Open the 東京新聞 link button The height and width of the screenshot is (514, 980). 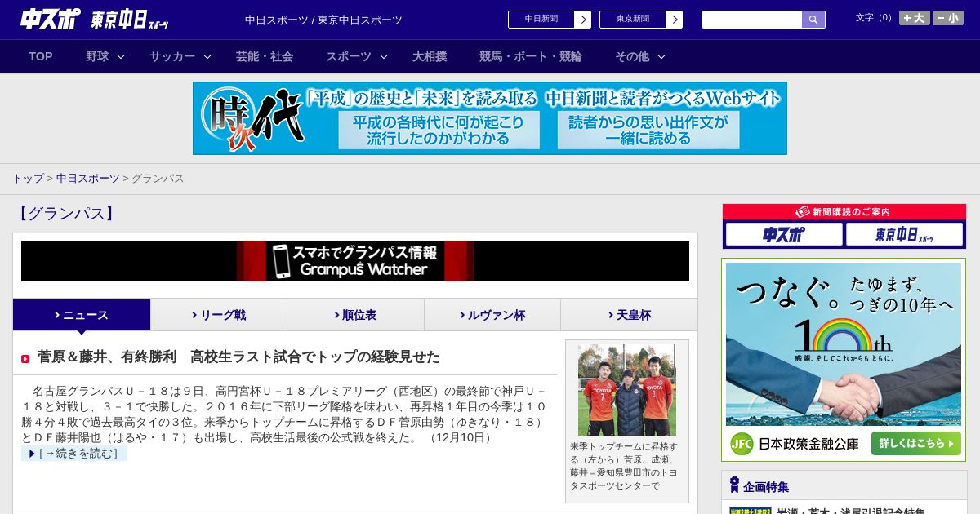pos(633,20)
